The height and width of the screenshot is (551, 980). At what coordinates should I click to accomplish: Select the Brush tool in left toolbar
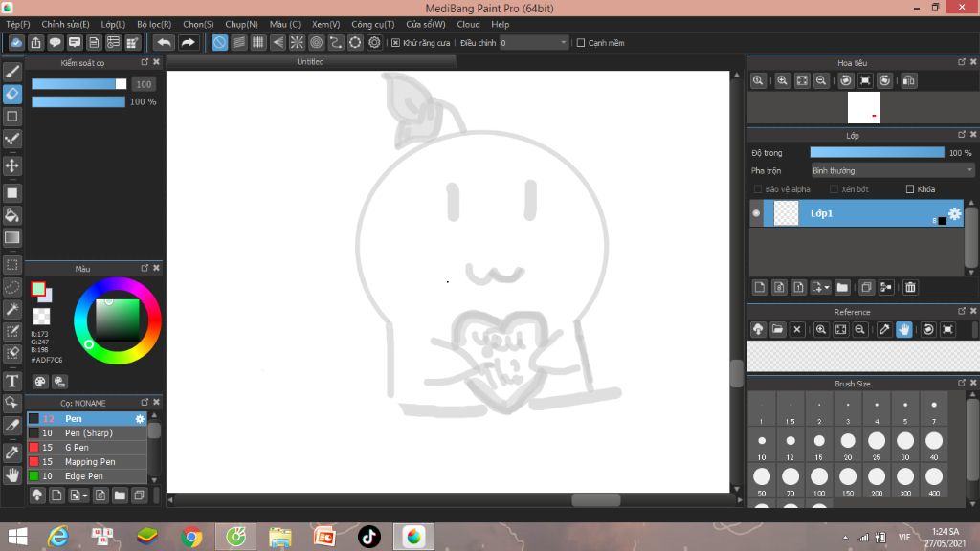[x=11, y=72]
